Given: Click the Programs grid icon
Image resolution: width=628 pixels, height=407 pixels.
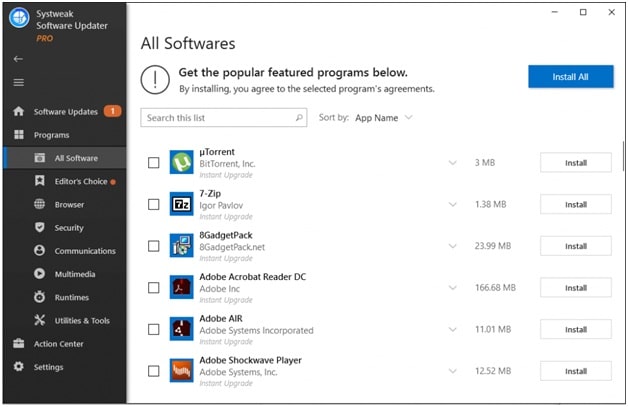Looking at the screenshot, I should pos(19,135).
